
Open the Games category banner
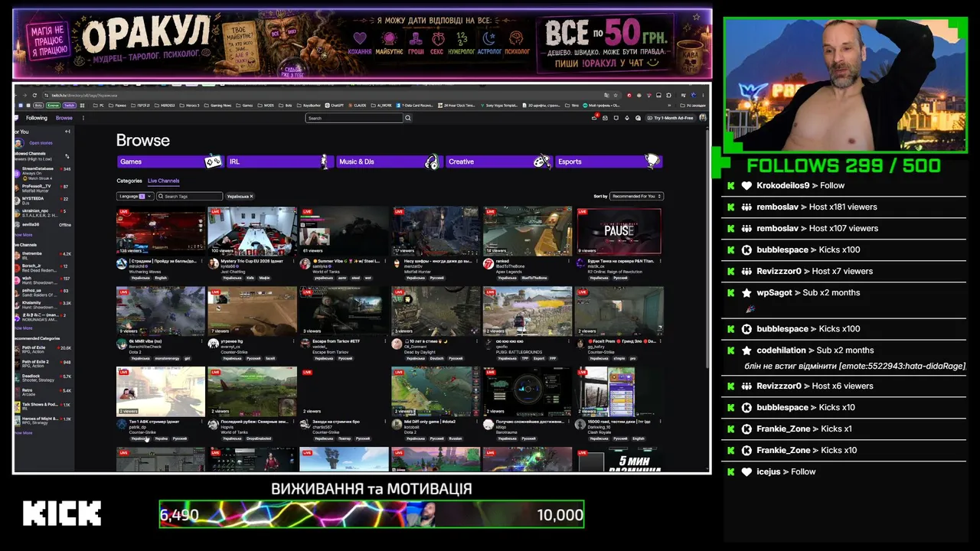[x=170, y=161]
